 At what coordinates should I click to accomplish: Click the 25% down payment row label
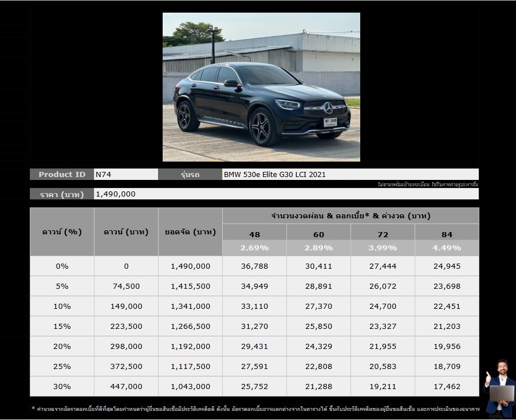click(x=62, y=366)
